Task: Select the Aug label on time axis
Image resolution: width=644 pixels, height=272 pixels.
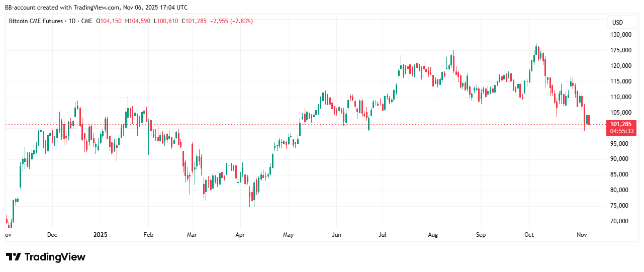Action: (433, 235)
